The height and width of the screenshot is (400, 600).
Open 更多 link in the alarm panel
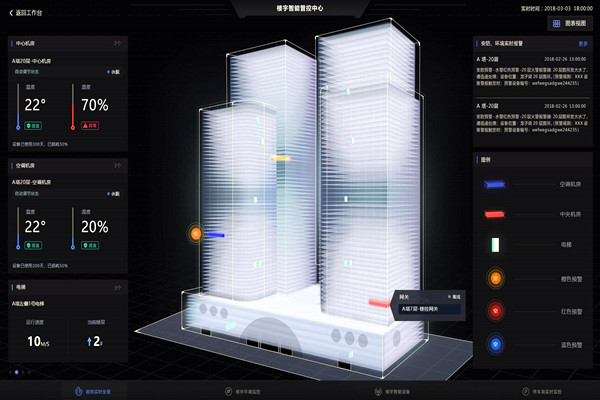click(x=583, y=44)
